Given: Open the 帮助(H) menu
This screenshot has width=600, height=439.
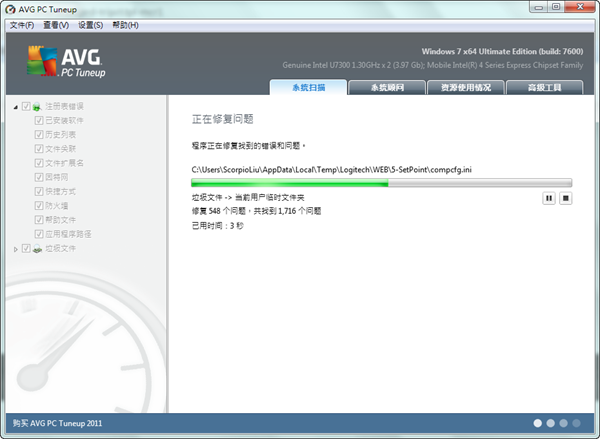Looking at the screenshot, I should [x=125, y=25].
